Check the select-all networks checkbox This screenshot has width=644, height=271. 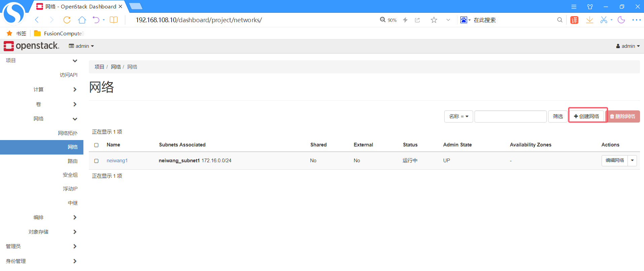pyautogui.click(x=96, y=145)
